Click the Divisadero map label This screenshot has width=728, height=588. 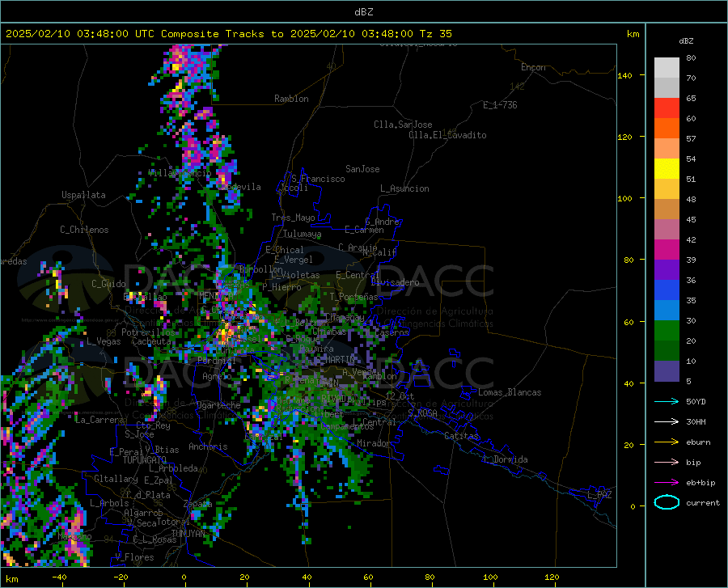(x=395, y=282)
